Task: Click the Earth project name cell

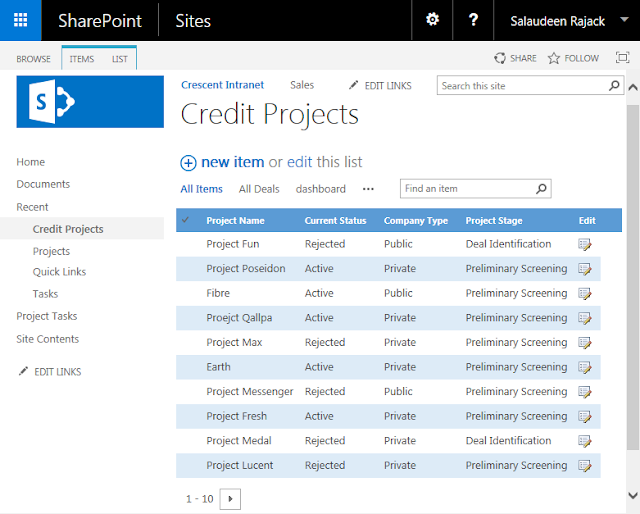Action: [x=218, y=367]
